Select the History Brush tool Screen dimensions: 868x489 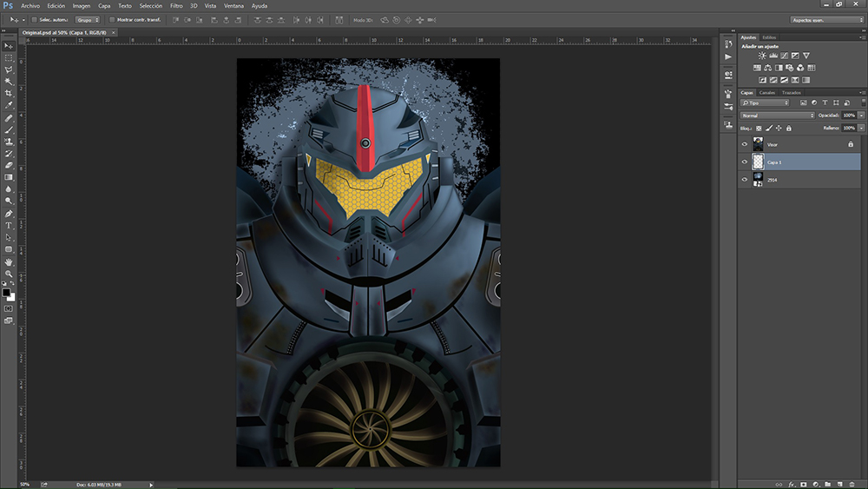[9, 154]
